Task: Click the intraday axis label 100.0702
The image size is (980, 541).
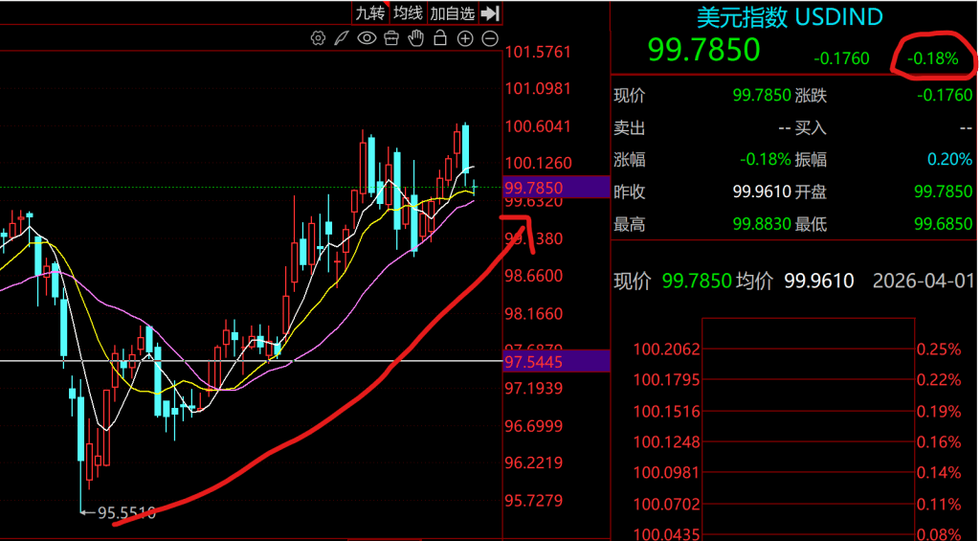Action: click(667, 504)
